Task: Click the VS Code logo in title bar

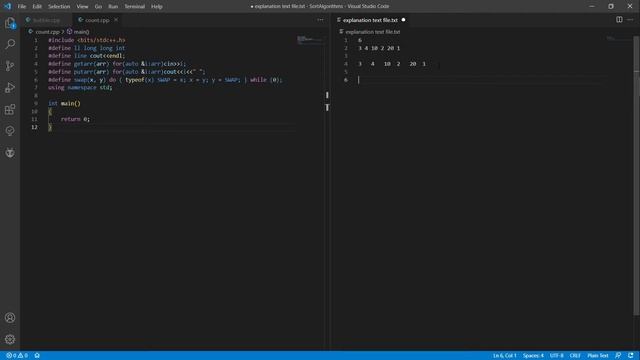Action: point(7,6)
